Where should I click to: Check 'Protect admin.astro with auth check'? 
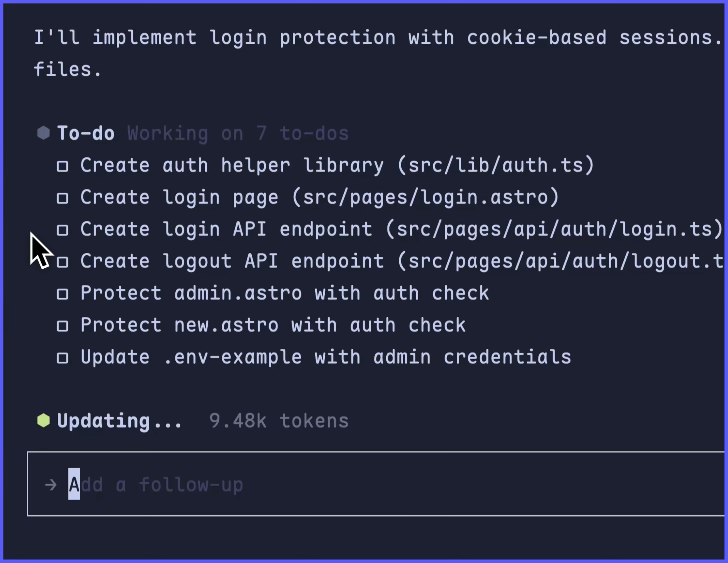click(62, 293)
